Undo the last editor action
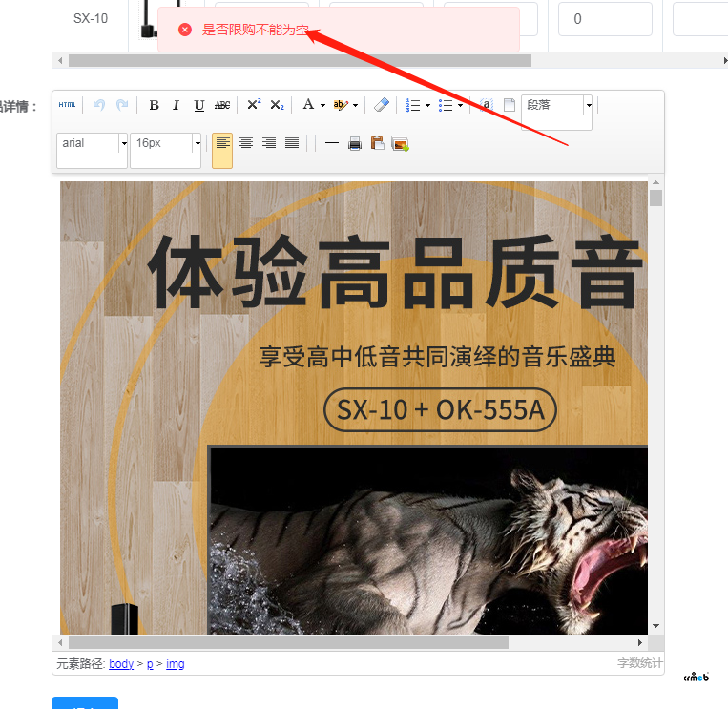728x709 pixels. point(99,105)
